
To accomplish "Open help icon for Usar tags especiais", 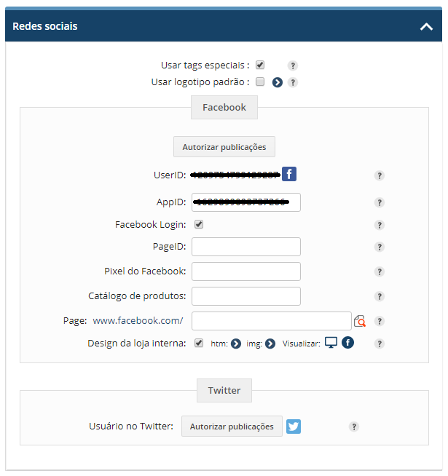I will (292, 66).
